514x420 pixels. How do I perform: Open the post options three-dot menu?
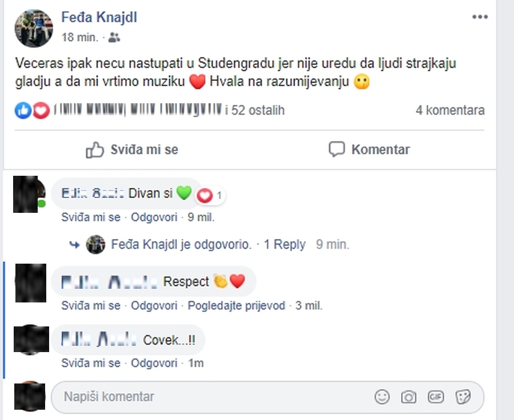480,17
